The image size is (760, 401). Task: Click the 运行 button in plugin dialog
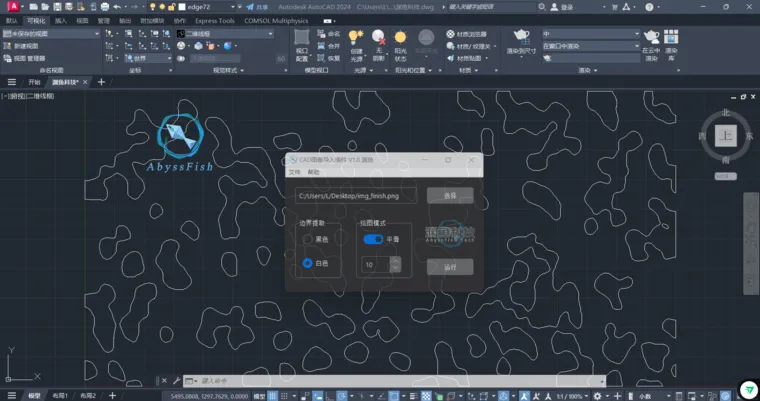[x=450, y=267]
